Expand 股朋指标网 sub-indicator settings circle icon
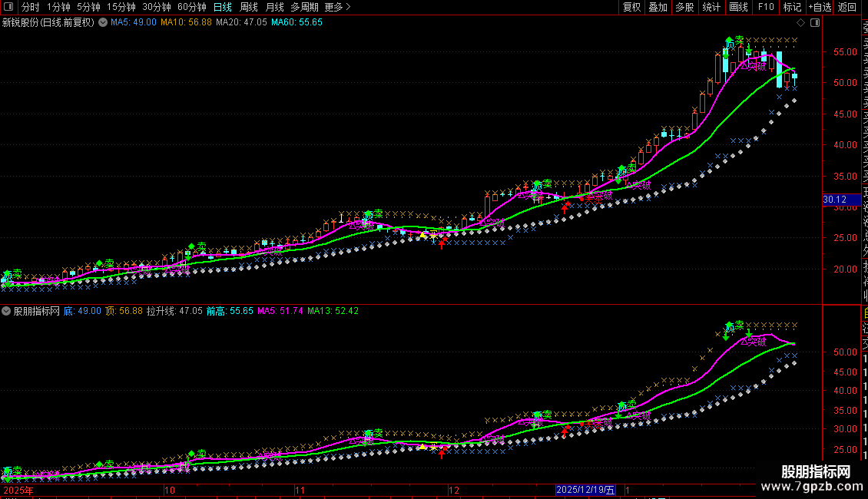Viewport: 868px width, 499px height. pos(6,311)
